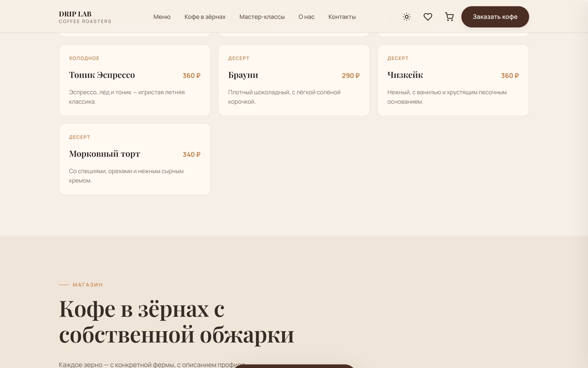Open the Меню navigation item

(162, 17)
